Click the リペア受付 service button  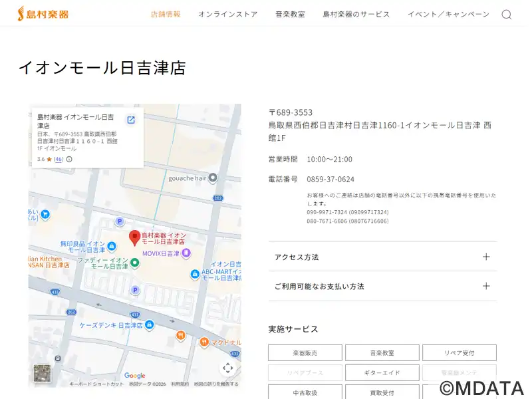460,353
